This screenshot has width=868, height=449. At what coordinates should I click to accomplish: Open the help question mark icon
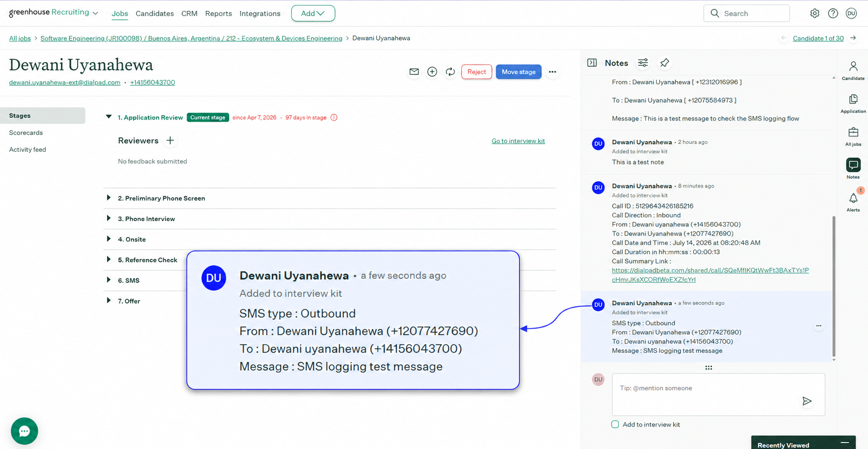pos(833,13)
